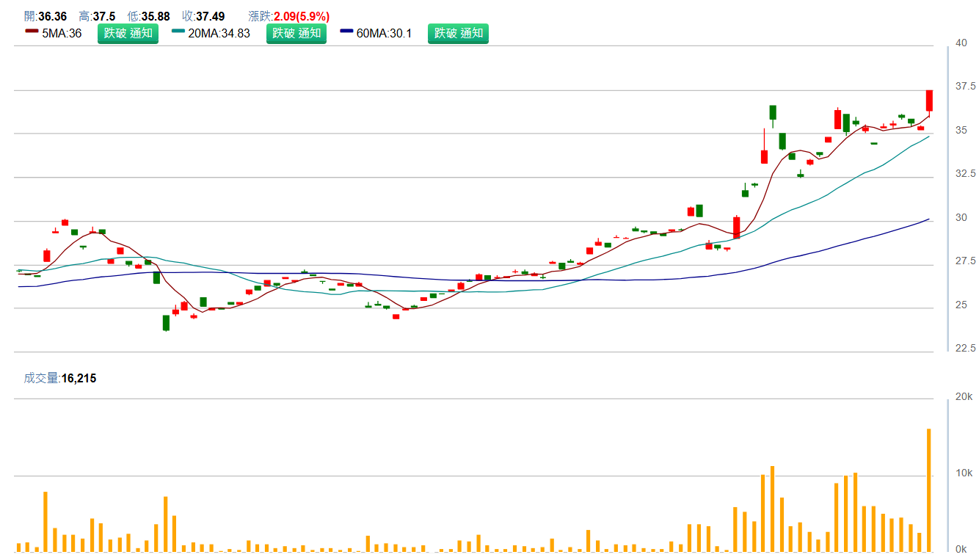Click the 20k volume axis label

pos(963,397)
